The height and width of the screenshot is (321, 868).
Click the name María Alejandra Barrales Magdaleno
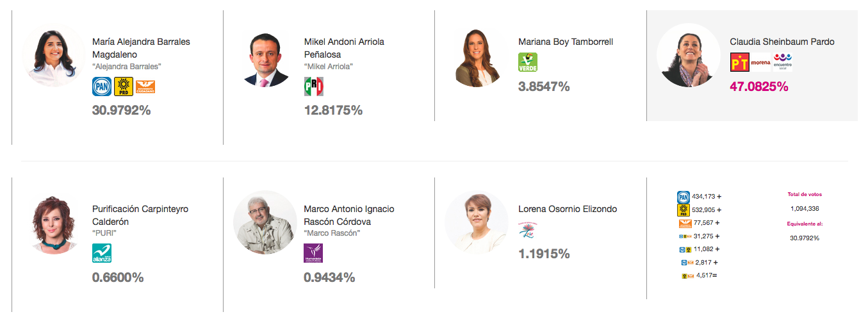[x=141, y=48]
